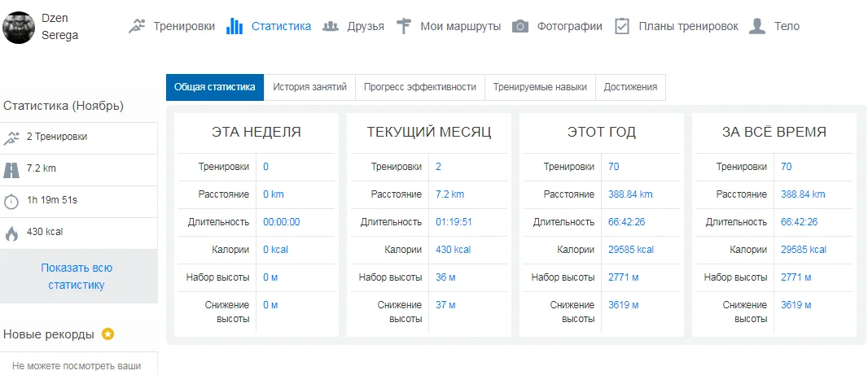Click current month Снижение высоты 37 м
The width and height of the screenshot is (868, 375).
445,305
